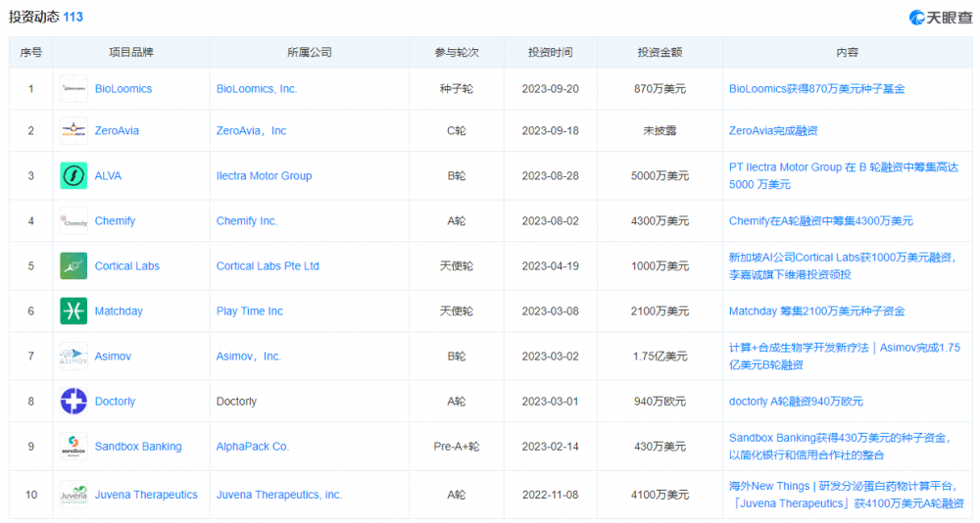Click the Juvena Therapeutics logo icon
This screenshot has width=980, height=523.
point(73,495)
